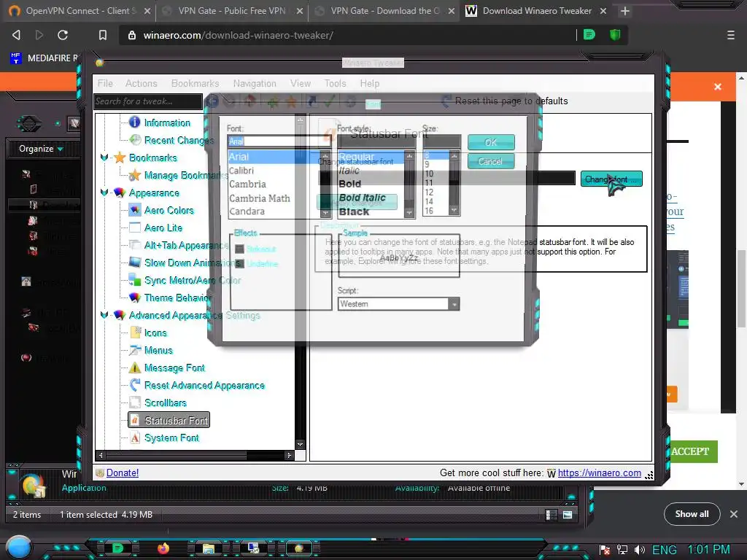Switch Explorer to large icons view

pos(568,515)
